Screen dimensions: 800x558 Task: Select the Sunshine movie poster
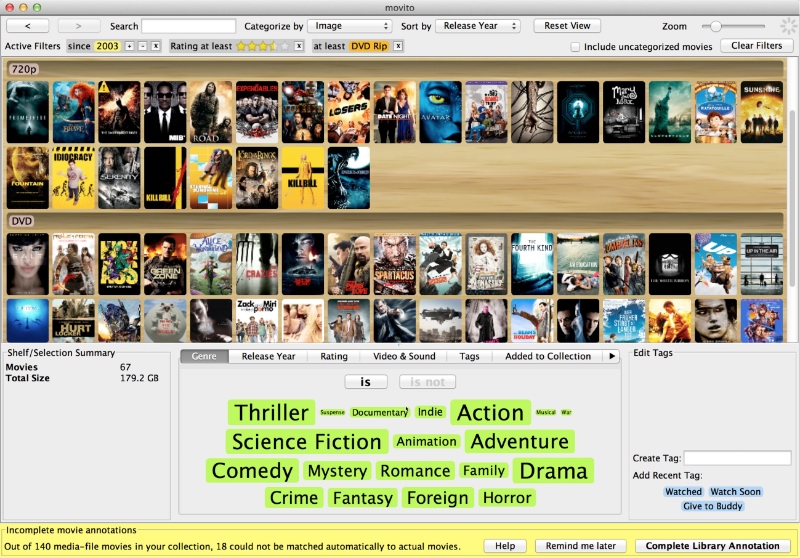pos(762,112)
